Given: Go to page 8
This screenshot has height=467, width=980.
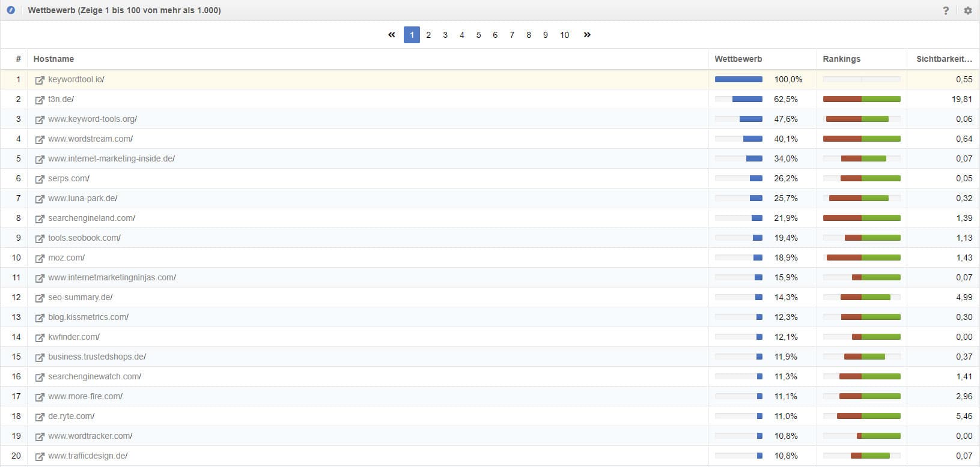Looking at the screenshot, I should [x=529, y=35].
